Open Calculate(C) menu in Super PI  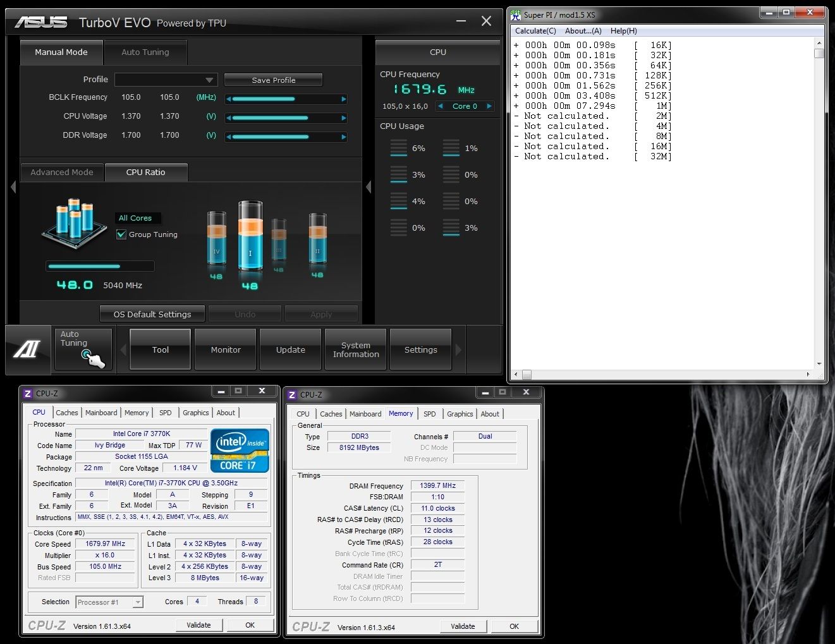click(x=535, y=31)
